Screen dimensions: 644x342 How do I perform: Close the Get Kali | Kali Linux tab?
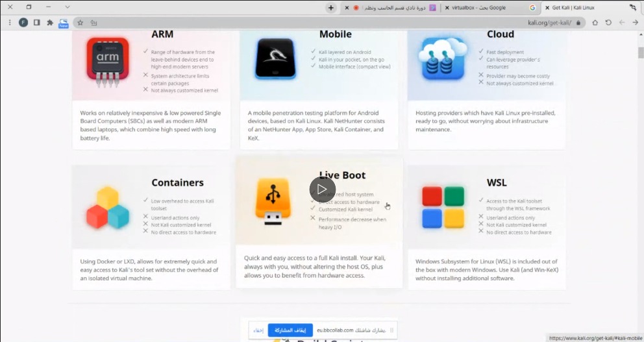[547, 7]
